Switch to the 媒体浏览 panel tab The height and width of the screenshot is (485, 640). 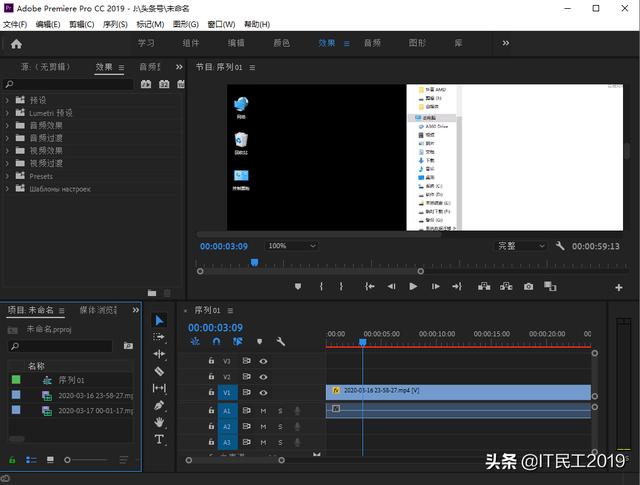click(98, 310)
